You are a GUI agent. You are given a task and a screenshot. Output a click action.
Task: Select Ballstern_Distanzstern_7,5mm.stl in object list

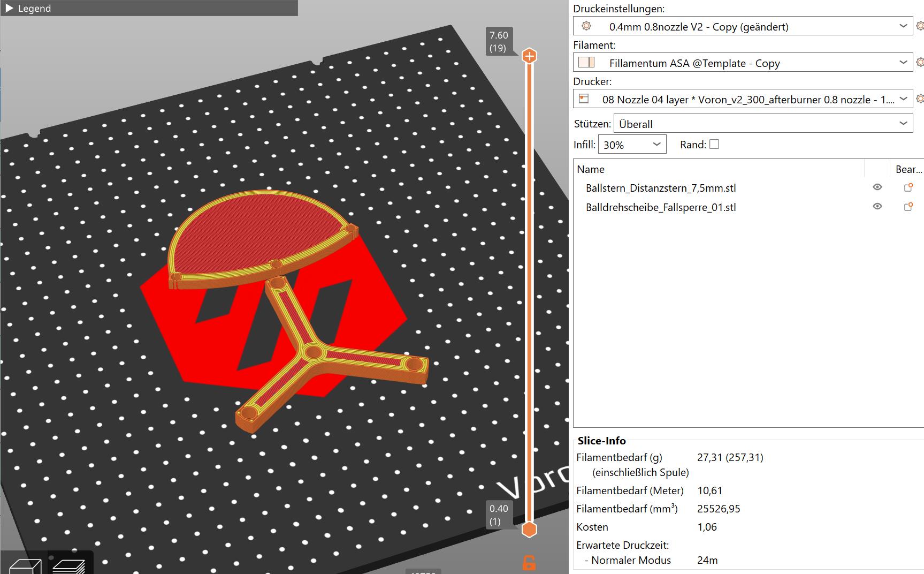tap(661, 188)
